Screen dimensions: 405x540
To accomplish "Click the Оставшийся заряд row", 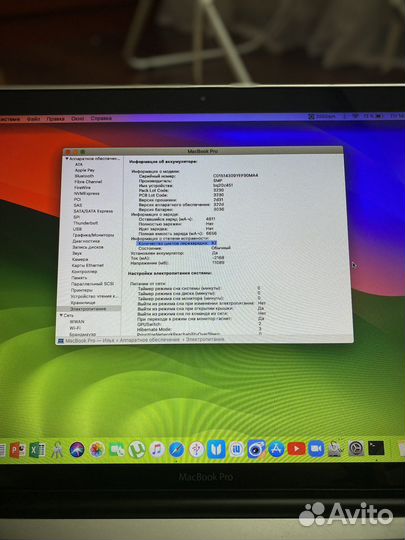I will 177,219.
